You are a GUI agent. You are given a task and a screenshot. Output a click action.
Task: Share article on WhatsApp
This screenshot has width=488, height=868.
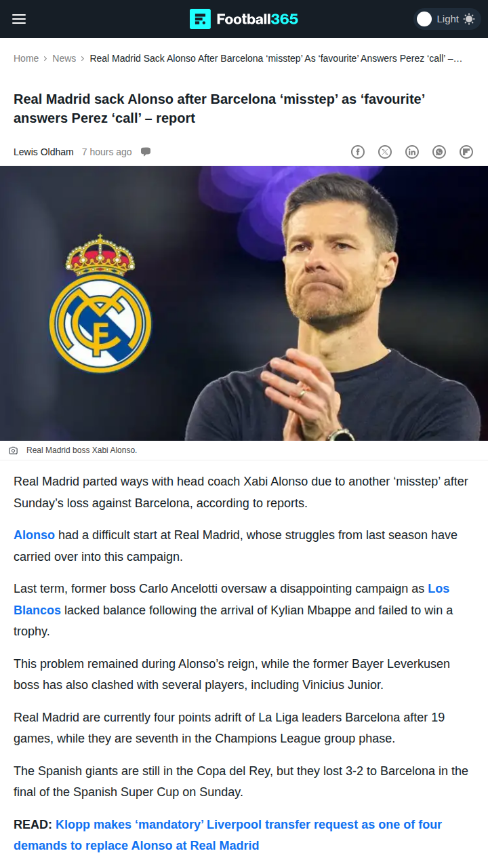[439, 152]
